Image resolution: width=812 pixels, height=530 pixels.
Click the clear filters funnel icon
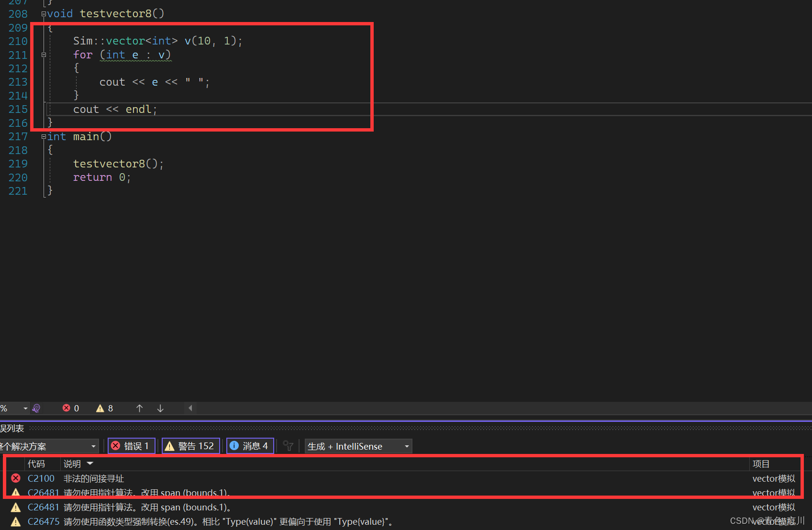click(288, 446)
